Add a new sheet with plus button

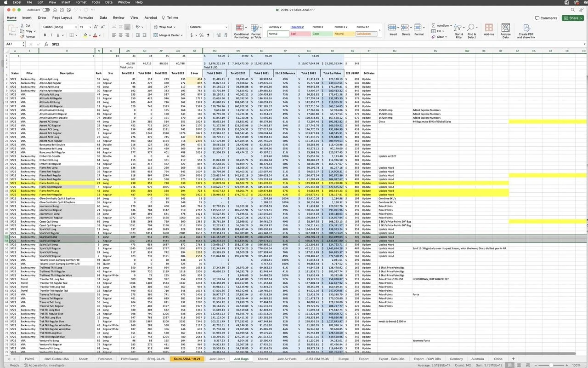513,359
